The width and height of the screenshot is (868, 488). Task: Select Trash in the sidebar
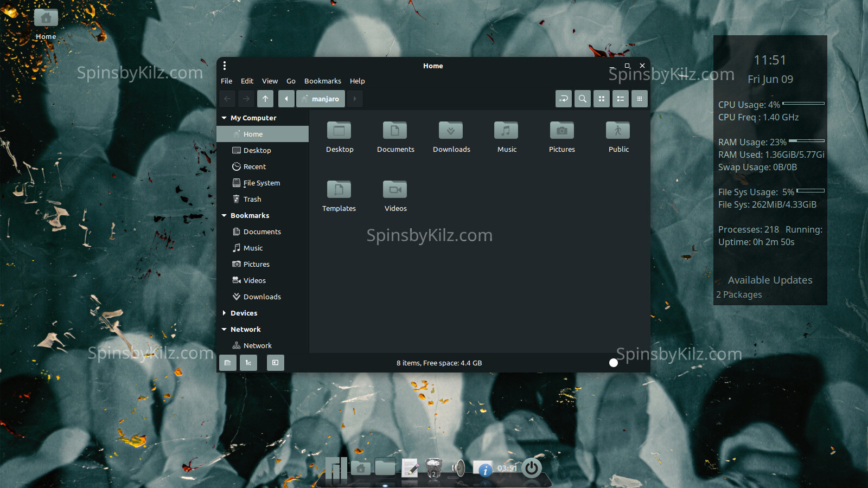pyautogui.click(x=252, y=199)
